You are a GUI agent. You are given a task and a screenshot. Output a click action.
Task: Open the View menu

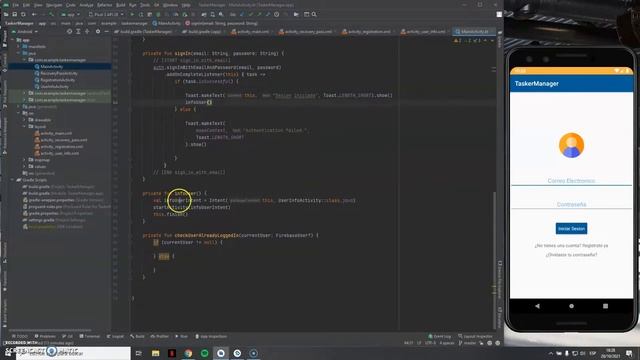38,5
